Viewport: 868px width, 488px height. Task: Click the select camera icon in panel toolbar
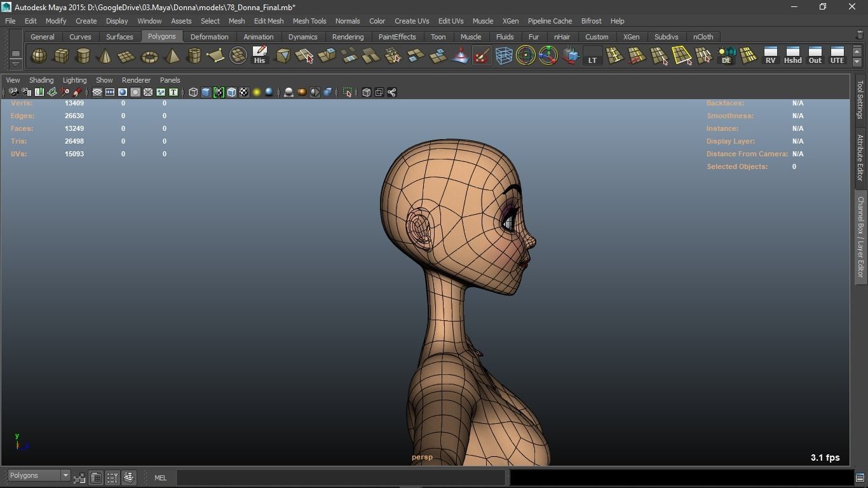[x=13, y=93]
